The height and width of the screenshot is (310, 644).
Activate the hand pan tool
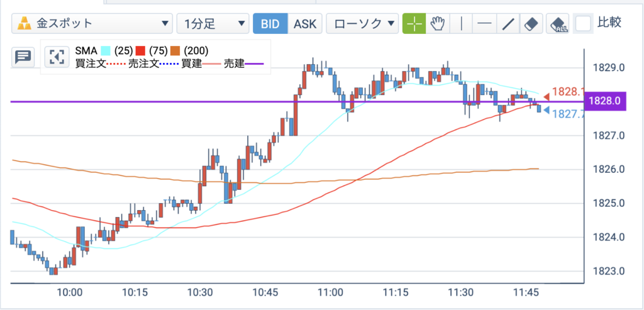[438, 24]
